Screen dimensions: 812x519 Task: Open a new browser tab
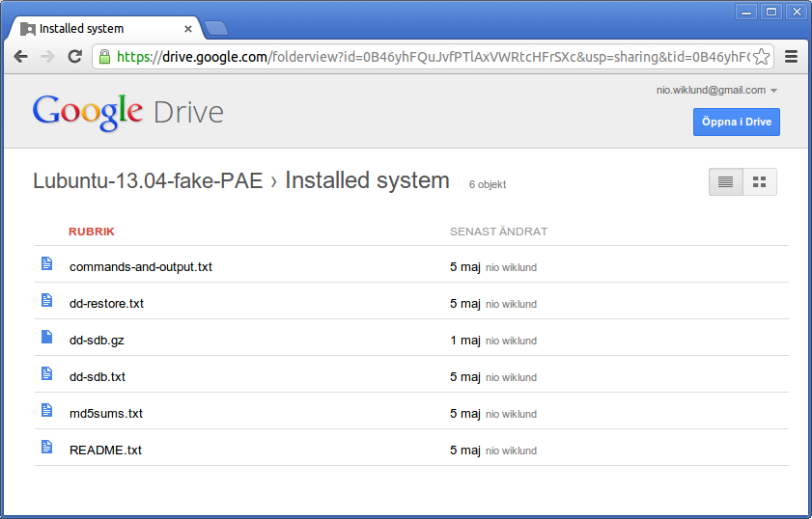pyautogui.click(x=216, y=29)
